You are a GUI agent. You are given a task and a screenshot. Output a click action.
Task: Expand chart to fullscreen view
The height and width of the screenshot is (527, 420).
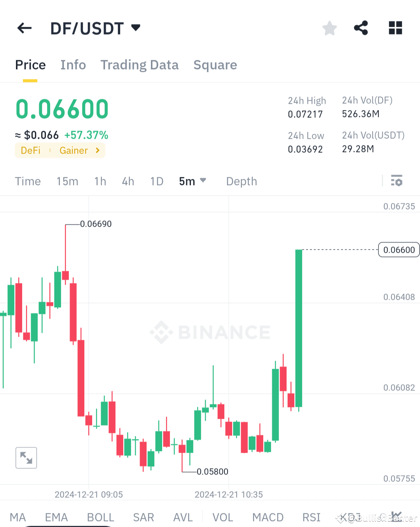click(26, 458)
